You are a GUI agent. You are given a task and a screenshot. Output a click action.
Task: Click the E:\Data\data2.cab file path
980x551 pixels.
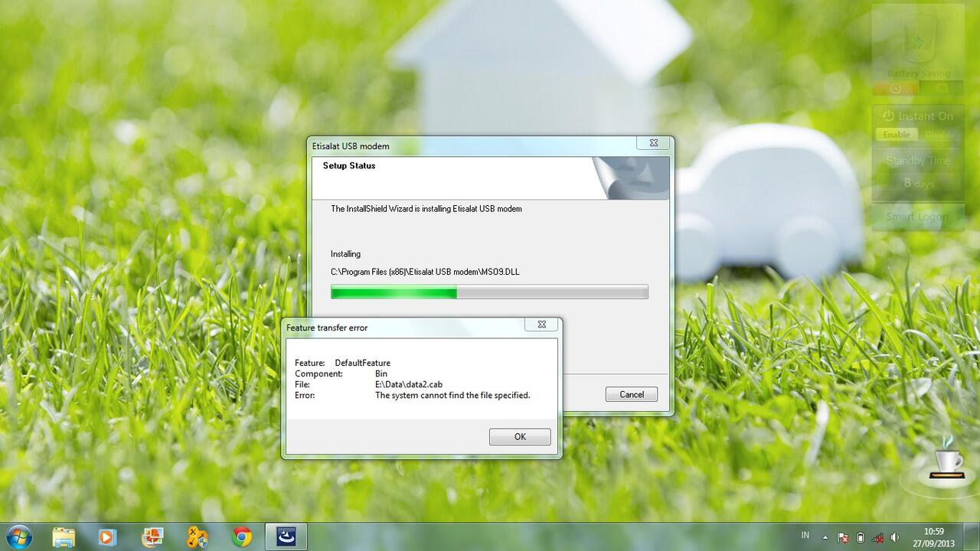[409, 384]
